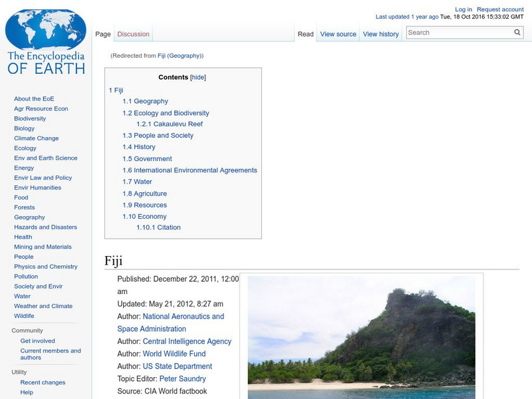
Task: Switch to the Discussion tab
Action: coord(133,33)
